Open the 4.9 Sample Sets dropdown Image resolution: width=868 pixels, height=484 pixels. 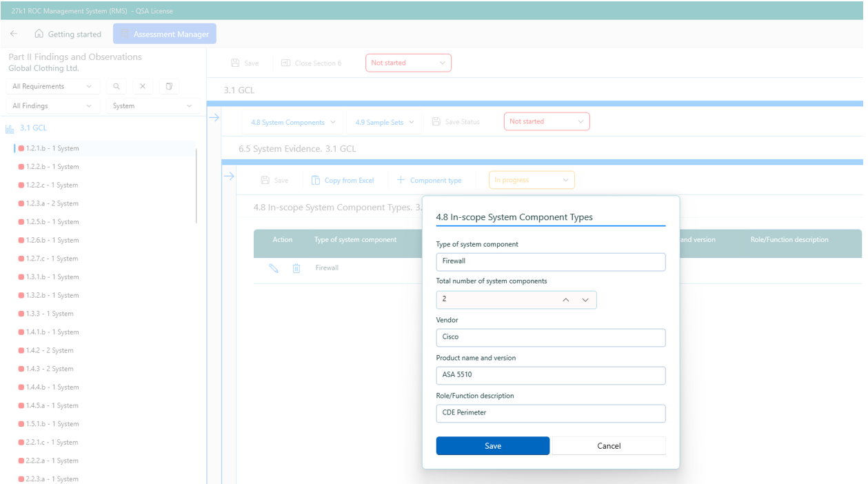click(x=385, y=122)
